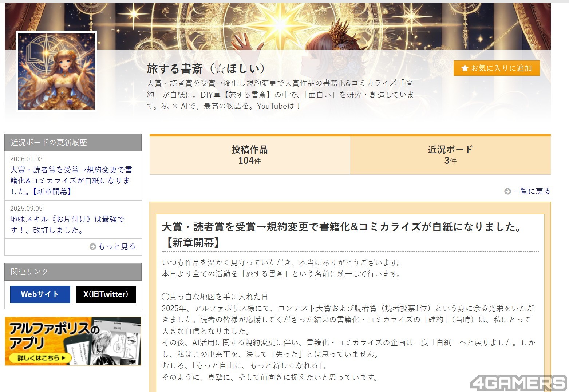Open the profile avatar image

56,71
